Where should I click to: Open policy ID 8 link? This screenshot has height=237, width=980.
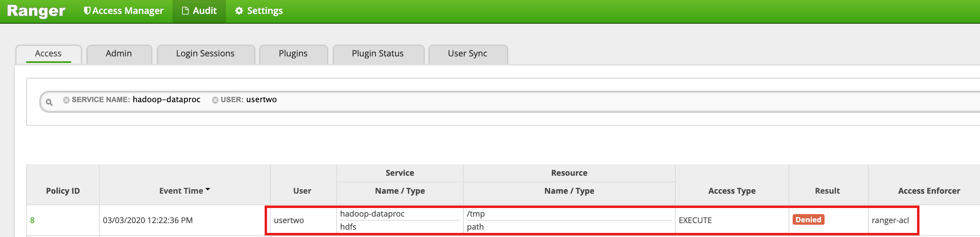(x=32, y=220)
